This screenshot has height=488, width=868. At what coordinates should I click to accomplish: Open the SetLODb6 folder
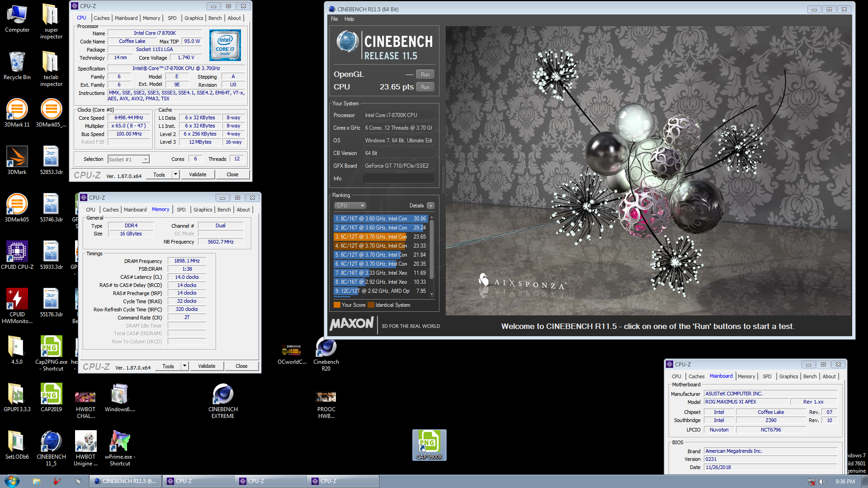pos(17,446)
